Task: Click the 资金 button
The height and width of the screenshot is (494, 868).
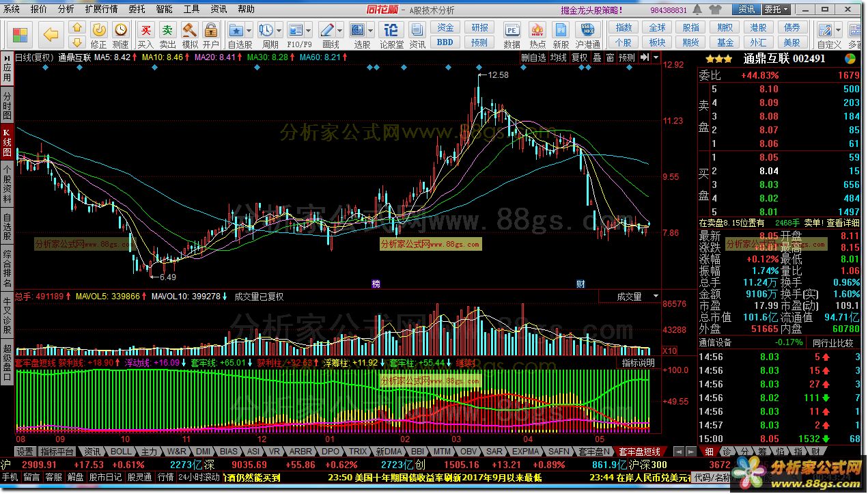Action: (x=445, y=28)
